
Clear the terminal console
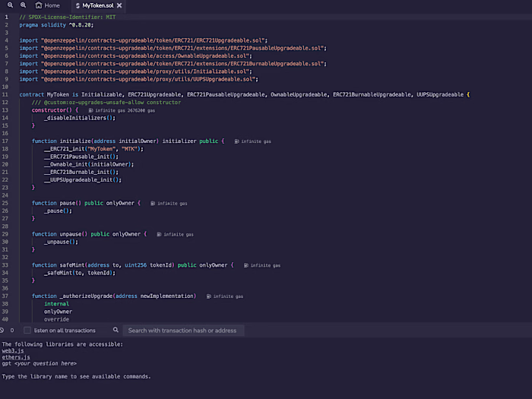[2, 330]
